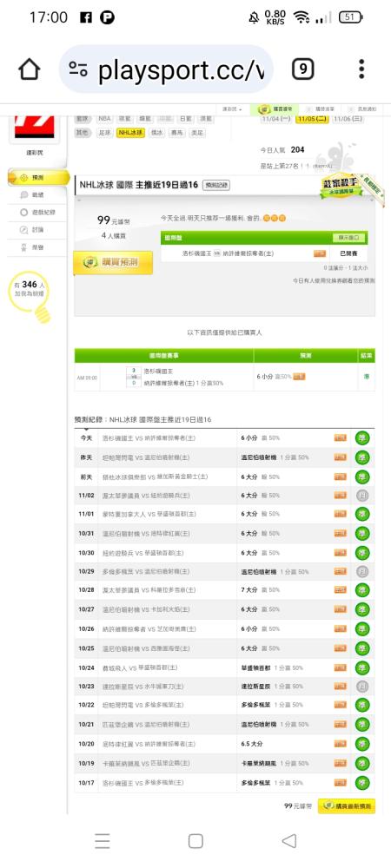The width and height of the screenshot is (391, 868).
Task: Tap the browser home icon
Action: 30,69
